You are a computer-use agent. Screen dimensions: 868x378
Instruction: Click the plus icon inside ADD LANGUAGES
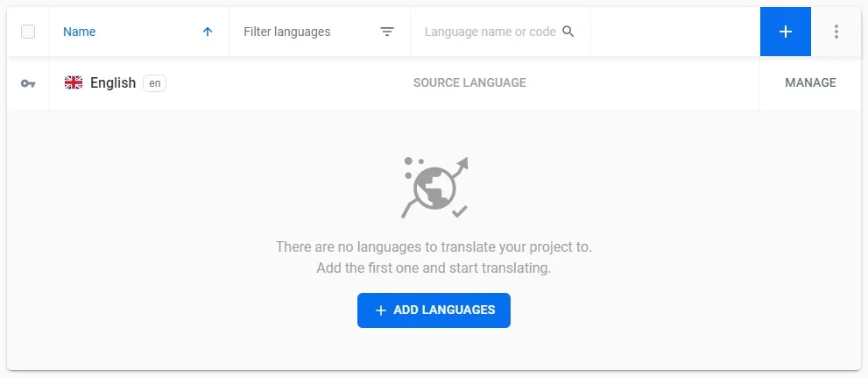point(381,310)
